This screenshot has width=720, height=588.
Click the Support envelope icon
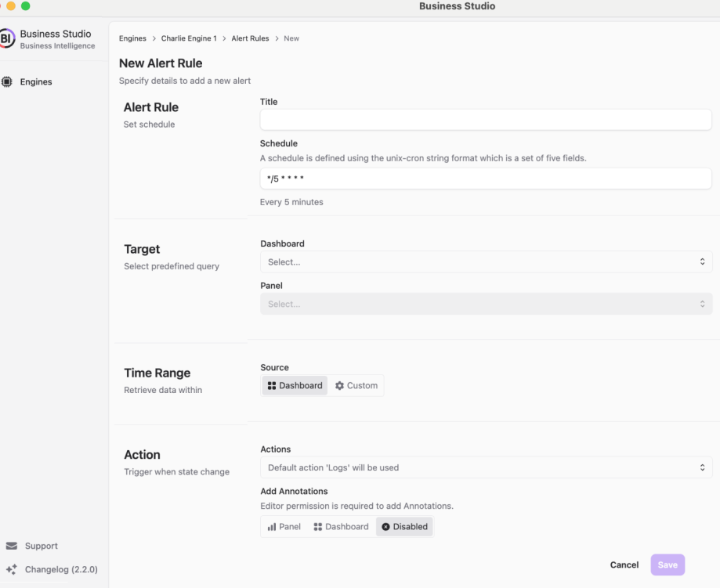point(12,546)
